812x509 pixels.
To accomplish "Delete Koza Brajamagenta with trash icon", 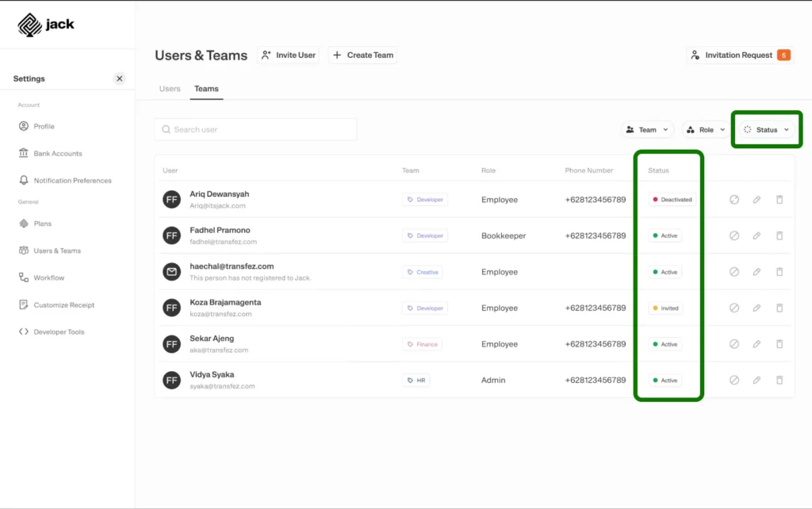I will click(779, 308).
